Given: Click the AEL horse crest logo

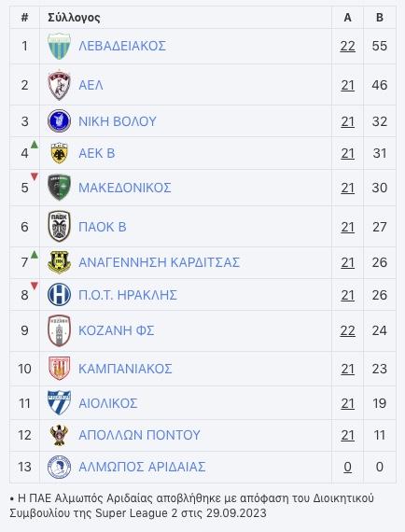Looking at the screenshot, I should tap(59, 85).
